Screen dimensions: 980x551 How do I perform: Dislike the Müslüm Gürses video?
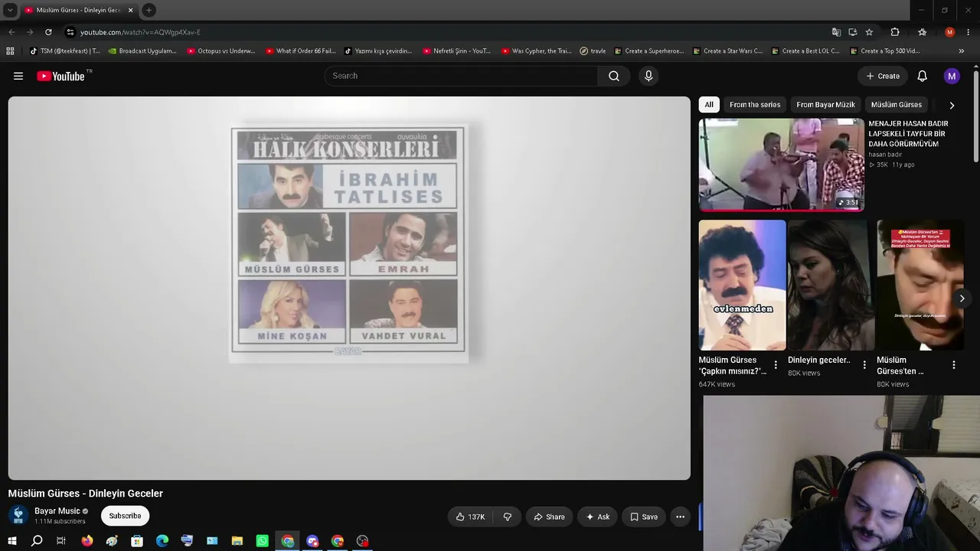pyautogui.click(x=508, y=517)
